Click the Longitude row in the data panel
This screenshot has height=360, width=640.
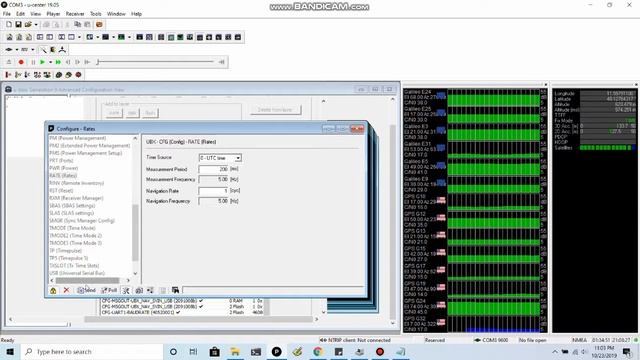pos(595,93)
